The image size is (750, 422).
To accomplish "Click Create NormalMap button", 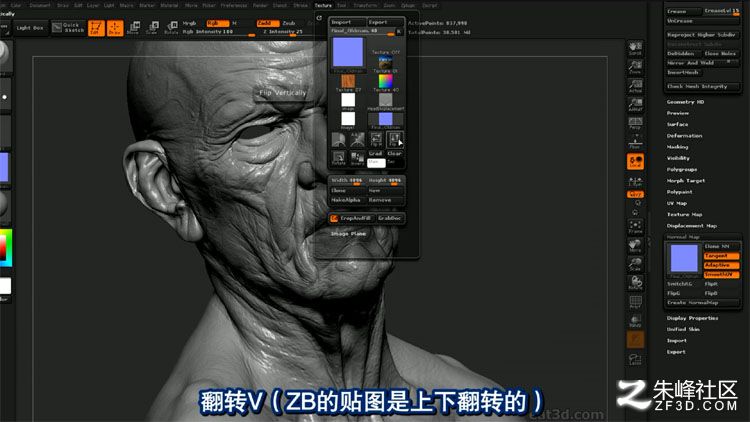I will [703, 303].
